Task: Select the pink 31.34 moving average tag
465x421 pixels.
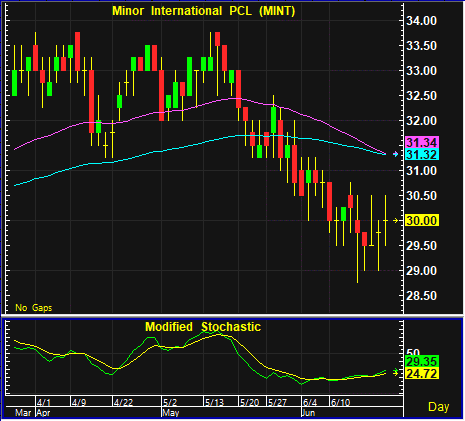Action: point(422,143)
